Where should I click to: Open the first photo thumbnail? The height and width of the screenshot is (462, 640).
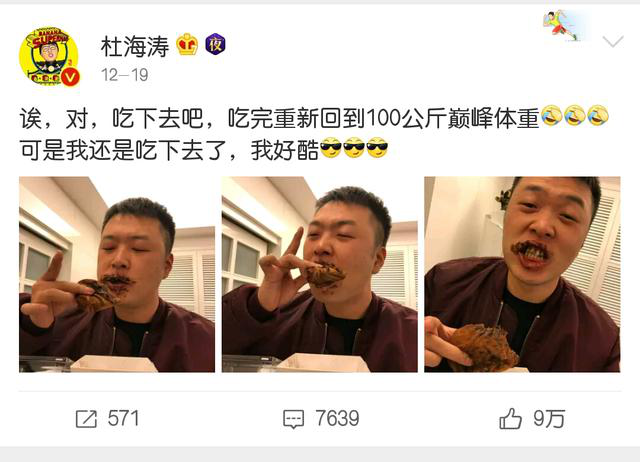(117, 274)
